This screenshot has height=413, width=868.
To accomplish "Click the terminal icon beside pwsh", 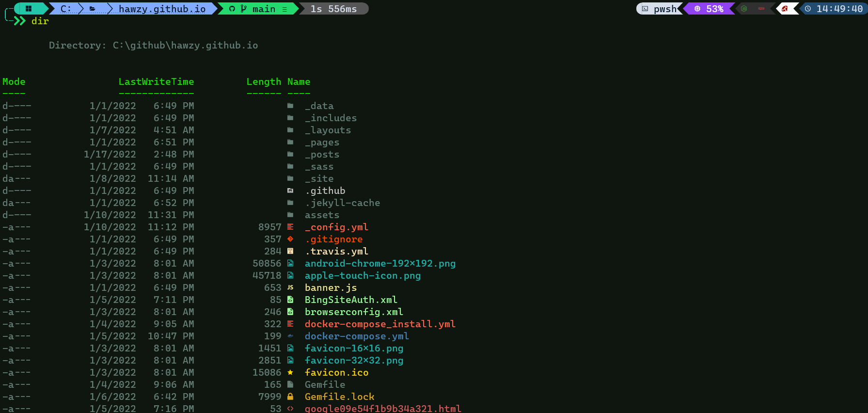I will coord(645,9).
